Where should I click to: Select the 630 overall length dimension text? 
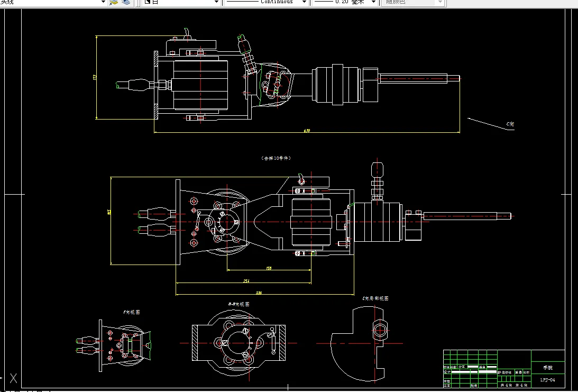click(307, 131)
